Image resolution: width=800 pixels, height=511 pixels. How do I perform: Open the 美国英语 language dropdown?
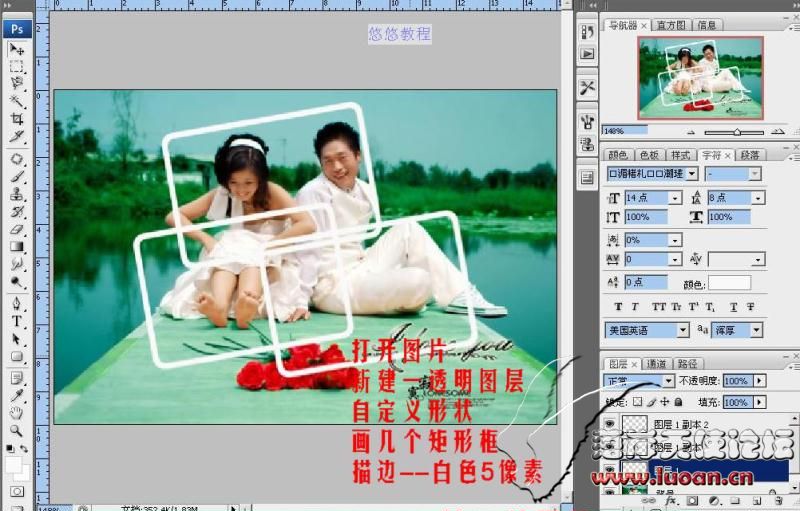pos(683,330)
